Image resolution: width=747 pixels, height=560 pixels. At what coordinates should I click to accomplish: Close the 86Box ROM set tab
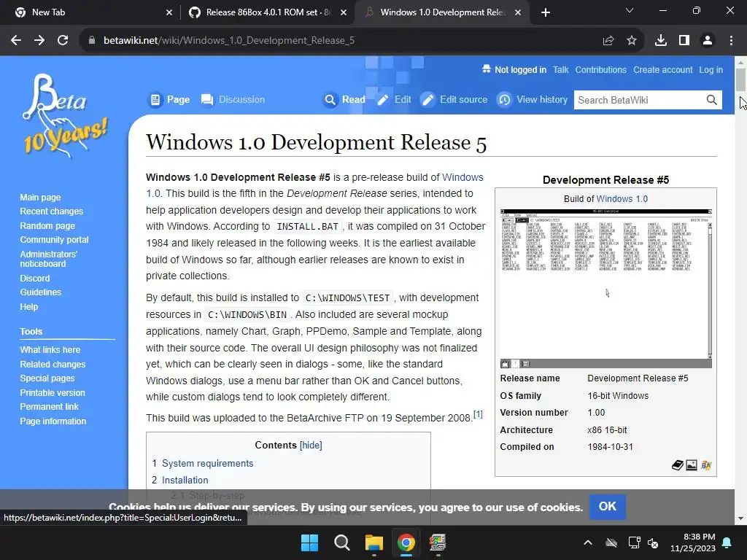click(x=344, y=12)
